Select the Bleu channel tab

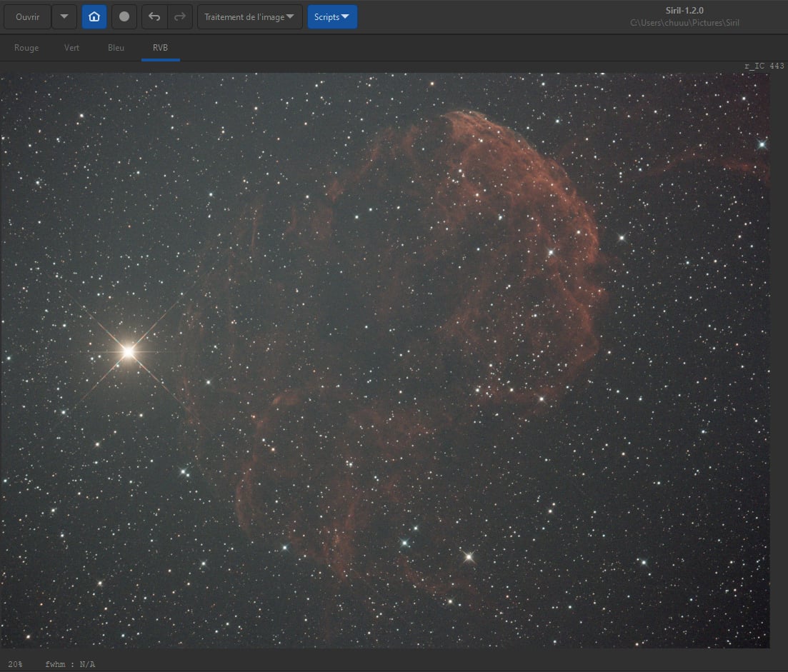click(116, 48)
